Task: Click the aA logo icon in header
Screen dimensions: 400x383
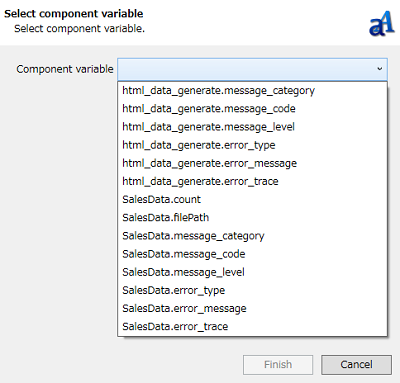Action: [x=382, y=23]
